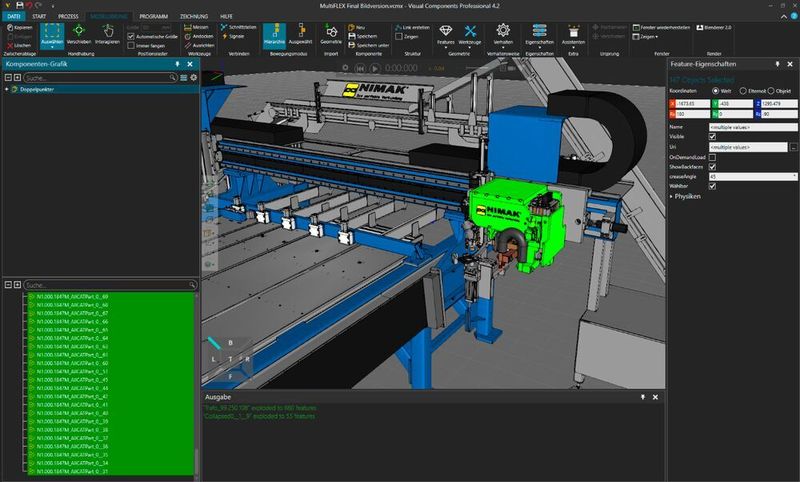Select the Objekt coordinates radio button
Image resolution: width=800 pixels, height=482 pixels.
771,91
